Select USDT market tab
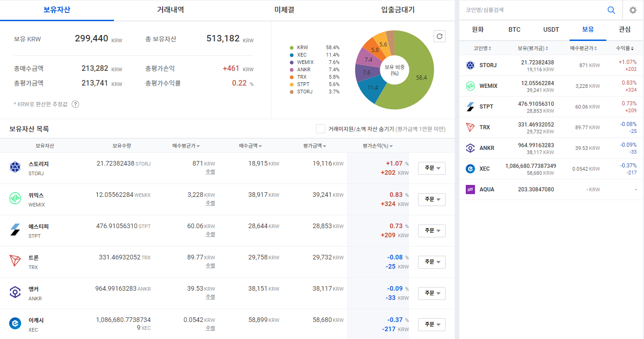The image size is (644, 339). coord(551,29)
